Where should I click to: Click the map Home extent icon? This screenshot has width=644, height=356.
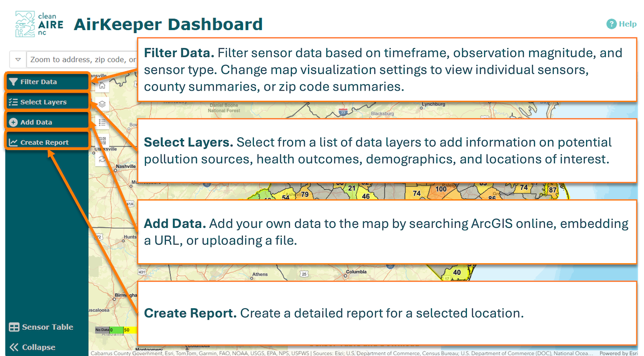(102, 86)
